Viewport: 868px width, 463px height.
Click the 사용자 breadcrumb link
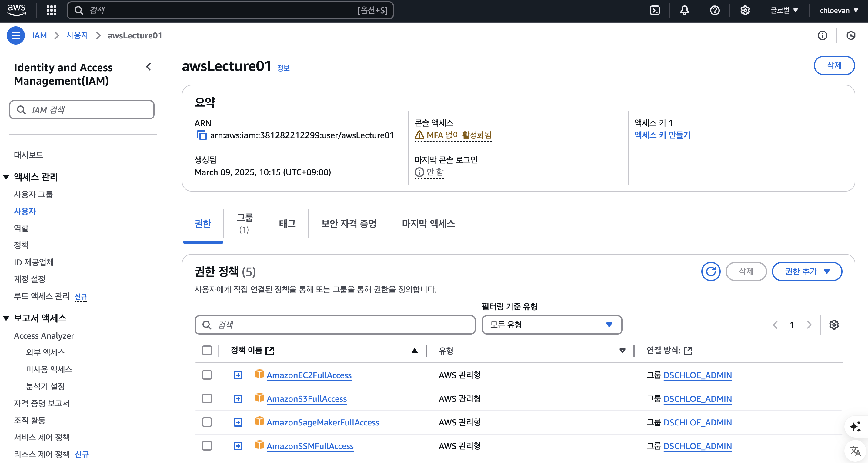pyautogui.click(x=77, y=35)
